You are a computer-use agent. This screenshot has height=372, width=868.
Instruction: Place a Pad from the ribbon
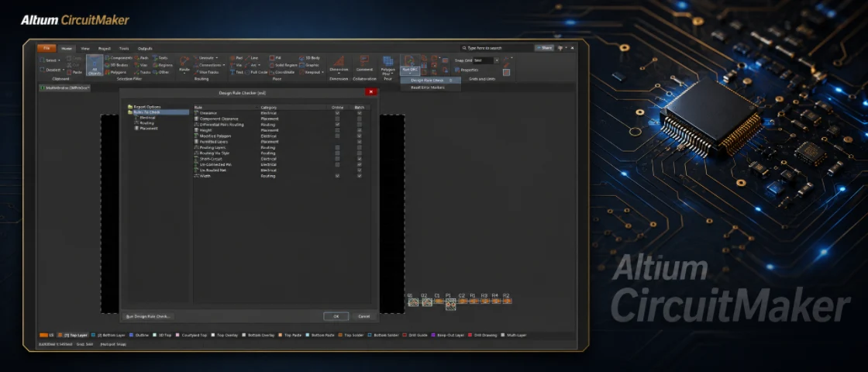(236, 57)
